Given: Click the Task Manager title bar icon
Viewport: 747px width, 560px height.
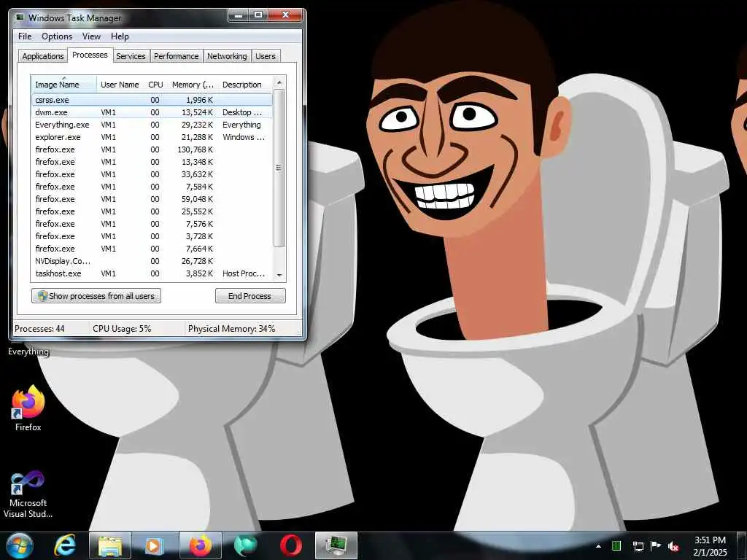Looking at the screenshot, I should point(20,17).
